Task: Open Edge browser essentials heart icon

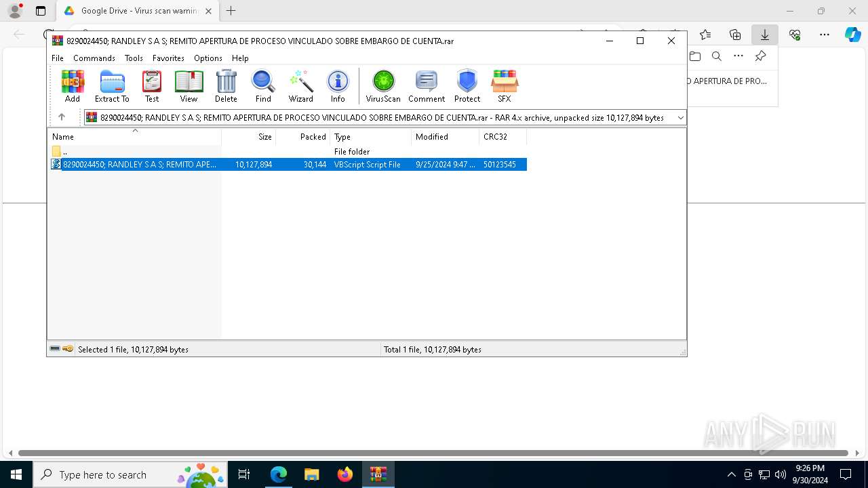Action: coord(795,35)
